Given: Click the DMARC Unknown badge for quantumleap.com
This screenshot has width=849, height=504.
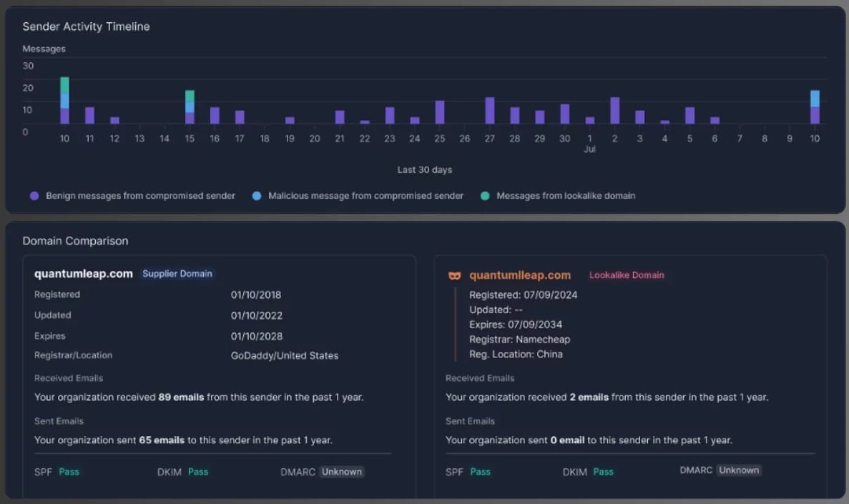Looking at the screenshot, I should [341, 472].
